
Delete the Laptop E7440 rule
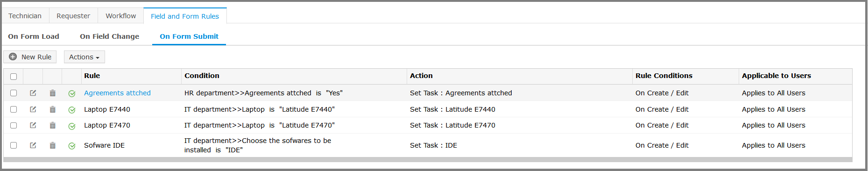tap(53, 109)
